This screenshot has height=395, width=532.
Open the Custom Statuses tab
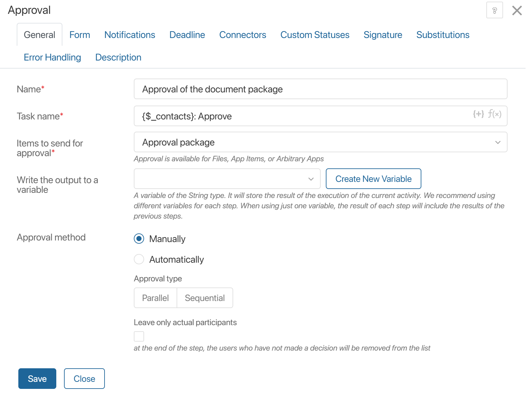[x=315, y=35]
